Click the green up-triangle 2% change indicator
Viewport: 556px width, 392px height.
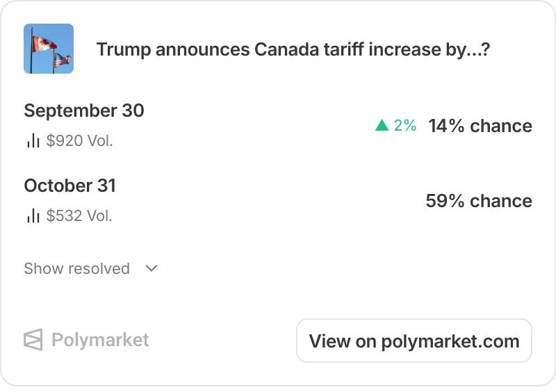(x=395, y=125)
